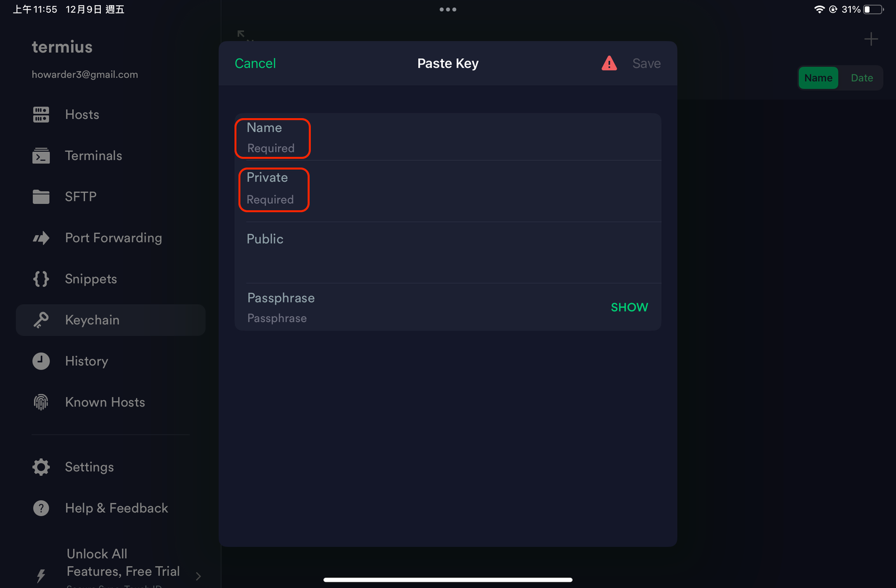The height and width of the screenshot is (588, 896).
Task: Open Help & Feedback menu item
Action: click(x=116, y=508)
